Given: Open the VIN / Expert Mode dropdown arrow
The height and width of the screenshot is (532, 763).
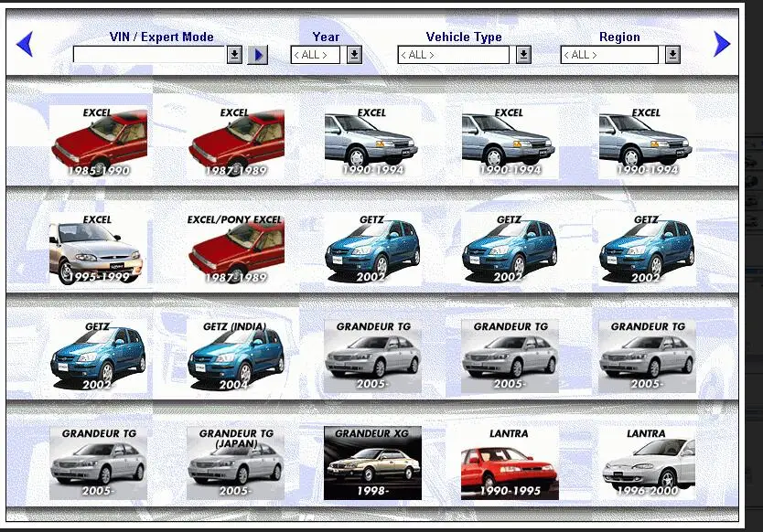Looking at the screenshot, I should tap(234, 55).
